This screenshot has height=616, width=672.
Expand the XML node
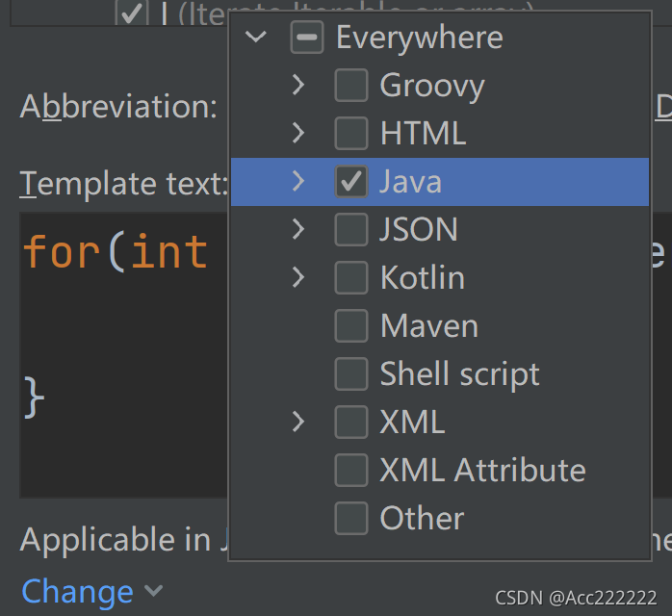[x=298, y=421]
